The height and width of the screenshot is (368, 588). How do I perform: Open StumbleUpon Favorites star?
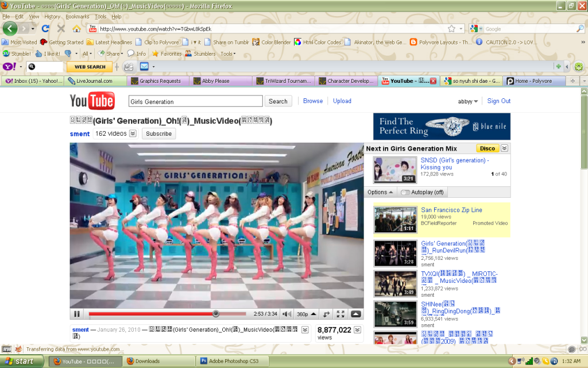point(167,53)
